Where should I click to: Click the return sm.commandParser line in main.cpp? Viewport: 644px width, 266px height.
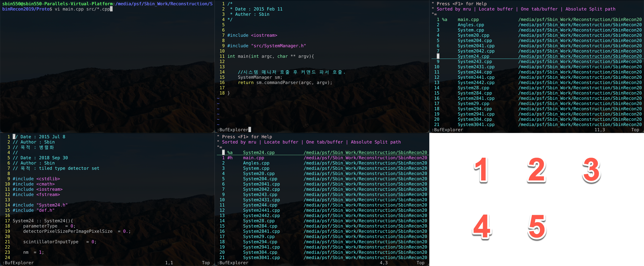point(285,82)
